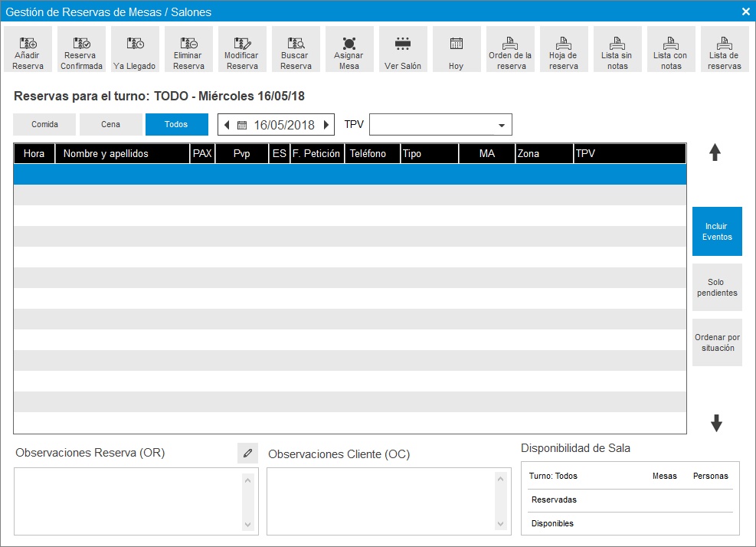This screenshot has height=547, width=756.
Task: Toggle Ordenar por situación
Action: pos(717,342)
